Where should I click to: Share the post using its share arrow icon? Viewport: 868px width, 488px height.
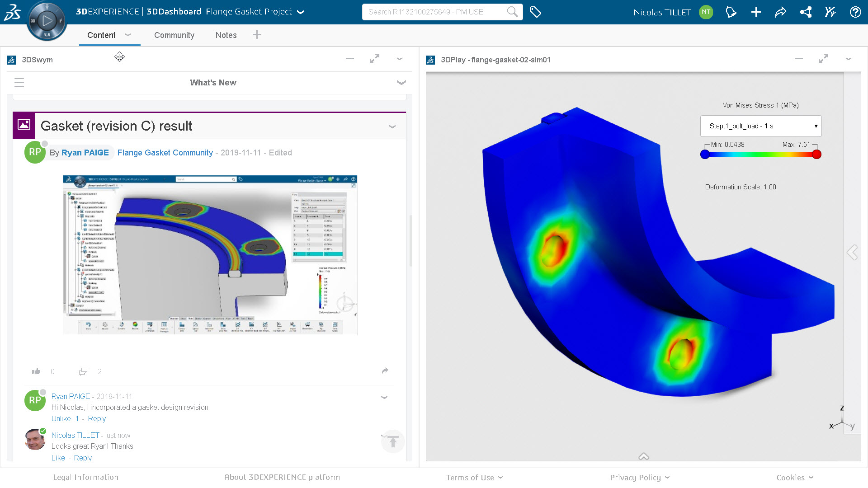point(385,371)
